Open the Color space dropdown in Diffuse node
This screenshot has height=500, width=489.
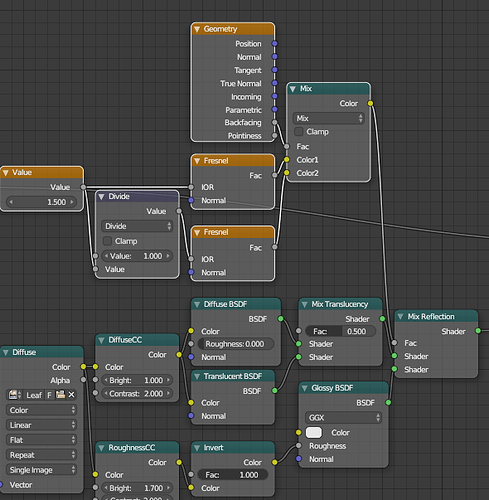tap(42, 410)
